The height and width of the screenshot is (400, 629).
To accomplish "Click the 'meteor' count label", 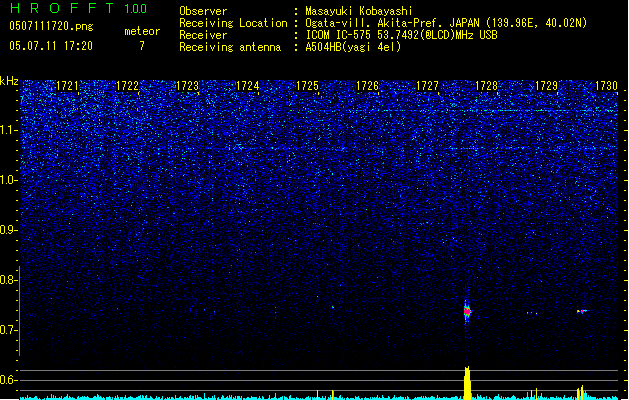I will pyautogui.click(x=142, y=31).
